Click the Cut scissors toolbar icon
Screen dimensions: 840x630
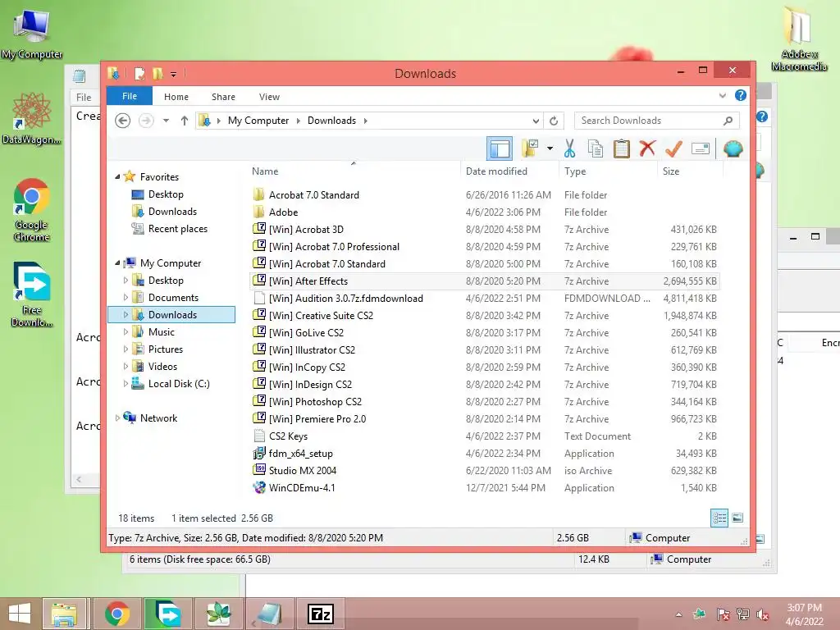pos(569,148)
